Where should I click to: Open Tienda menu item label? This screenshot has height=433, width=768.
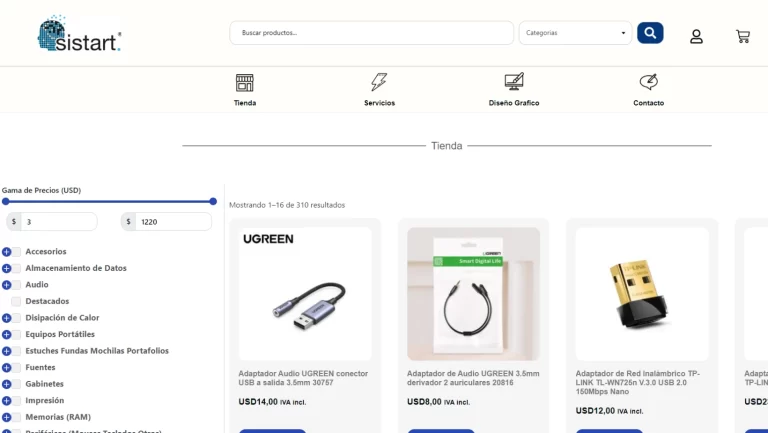click(245, 103)
